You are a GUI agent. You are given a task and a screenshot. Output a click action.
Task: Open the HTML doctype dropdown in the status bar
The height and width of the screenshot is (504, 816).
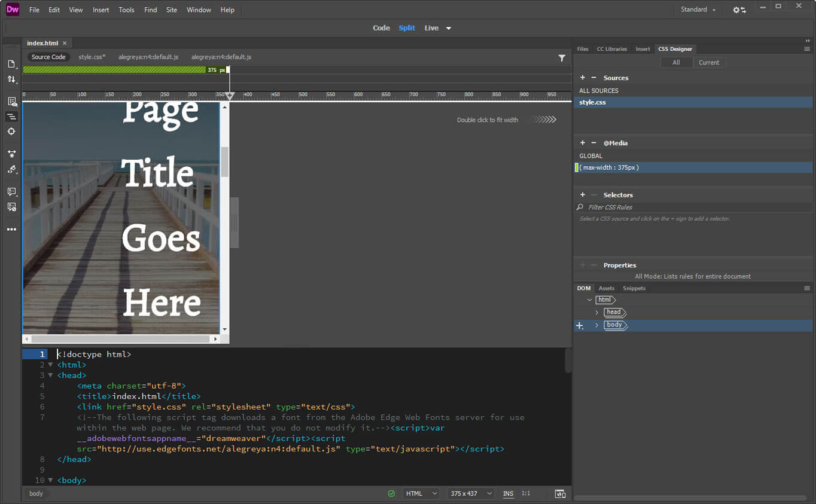click(421, 493)
